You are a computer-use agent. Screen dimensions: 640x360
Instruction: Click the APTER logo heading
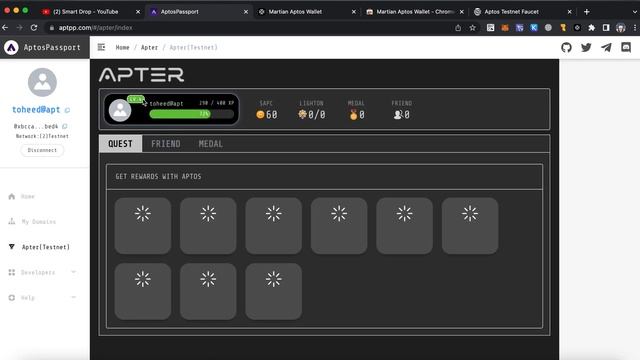point(141,75)
